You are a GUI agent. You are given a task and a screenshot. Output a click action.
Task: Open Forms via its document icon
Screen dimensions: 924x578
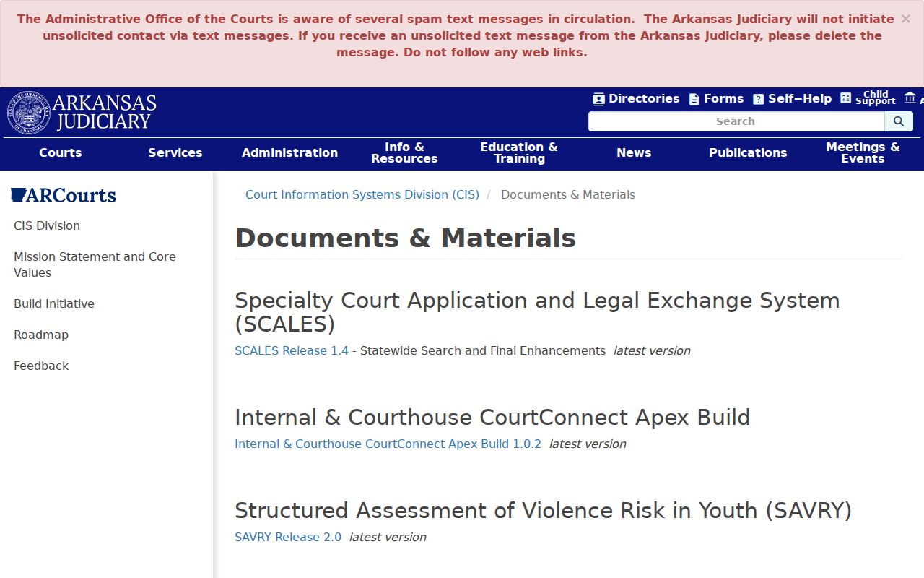pos(694,99)
